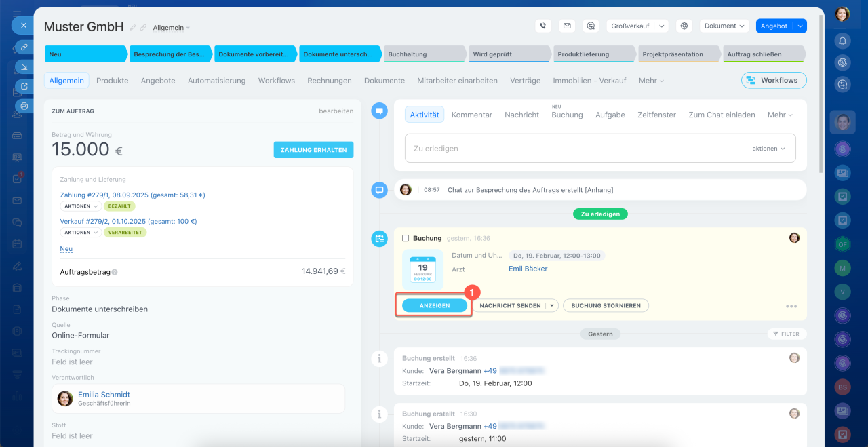Image resolution: width=868 pixels, height=447 pixels.
Task: Click the notification bell in right sidebar
Action: click(842, 40)
